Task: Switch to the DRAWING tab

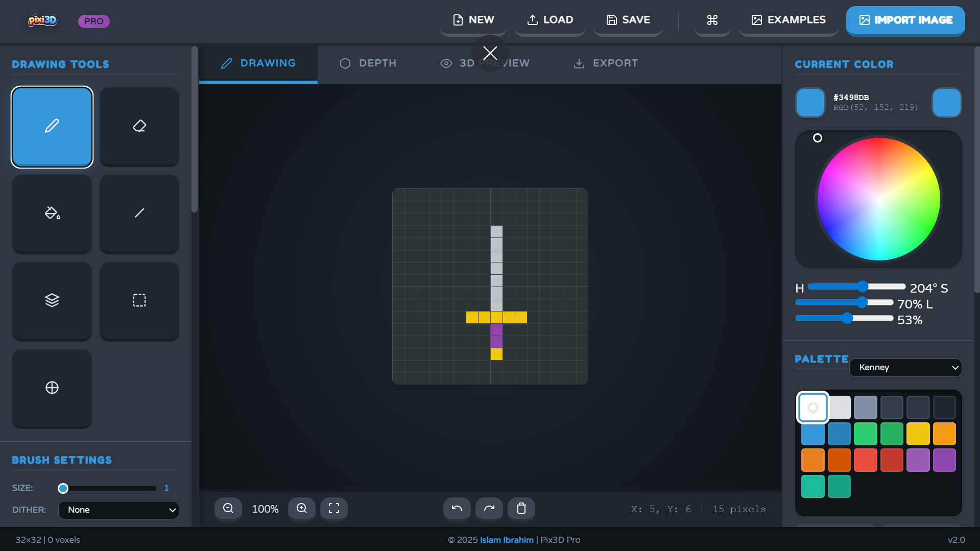Action: [x=258, y=64]
